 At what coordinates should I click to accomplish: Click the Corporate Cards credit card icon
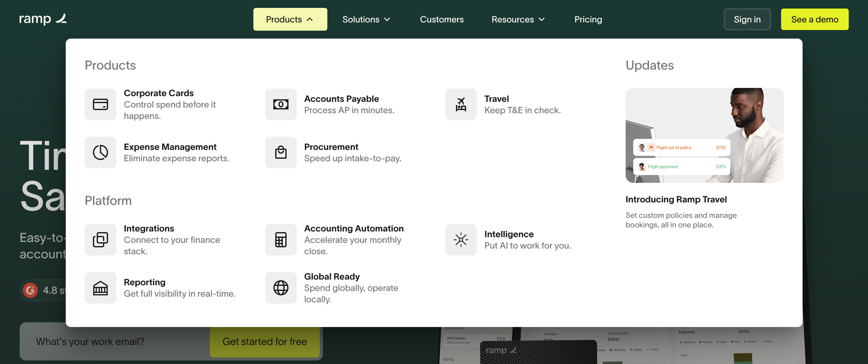pyautogui.click(x=100, y=104)
